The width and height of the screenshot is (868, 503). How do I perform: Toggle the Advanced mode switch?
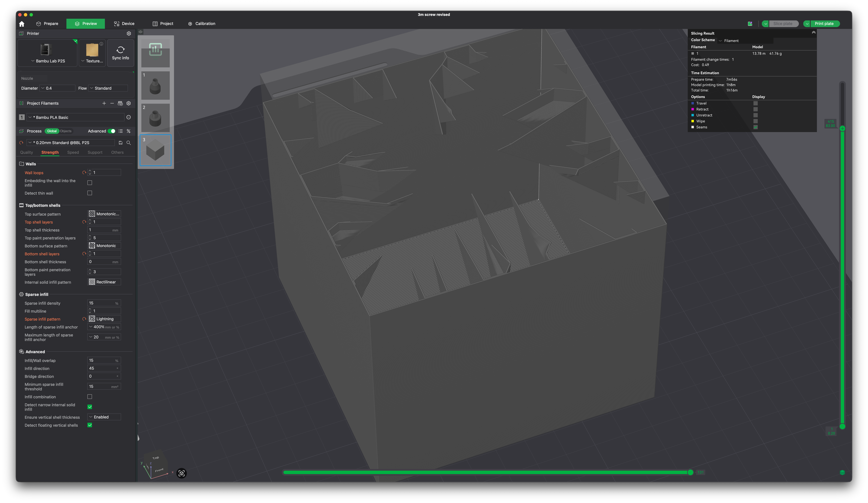point(112,131)
